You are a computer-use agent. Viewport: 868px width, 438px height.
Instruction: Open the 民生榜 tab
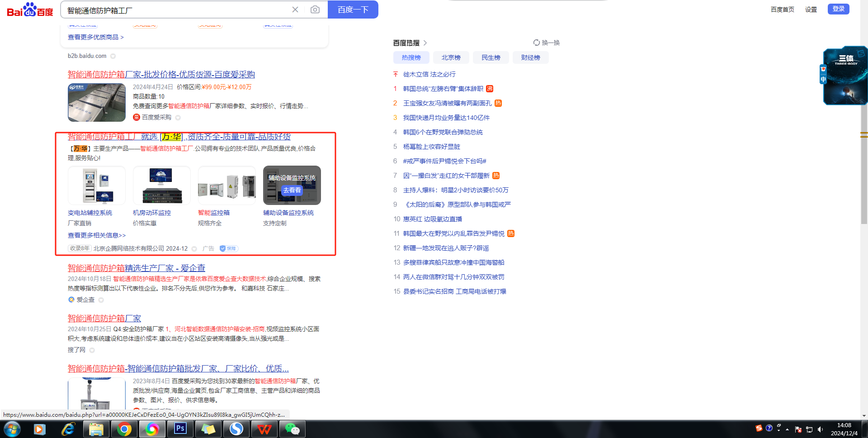tap(491, 57)
